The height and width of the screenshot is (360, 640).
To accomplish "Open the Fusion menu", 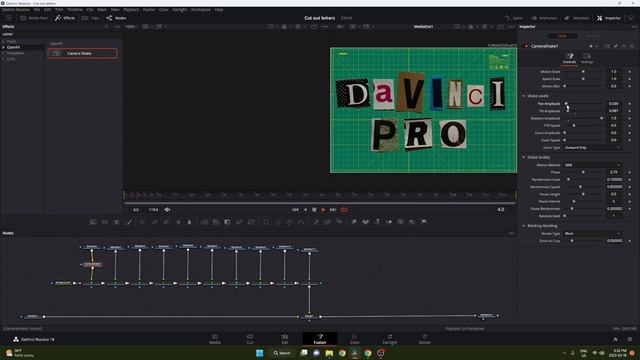I will (x=149, y=9).
